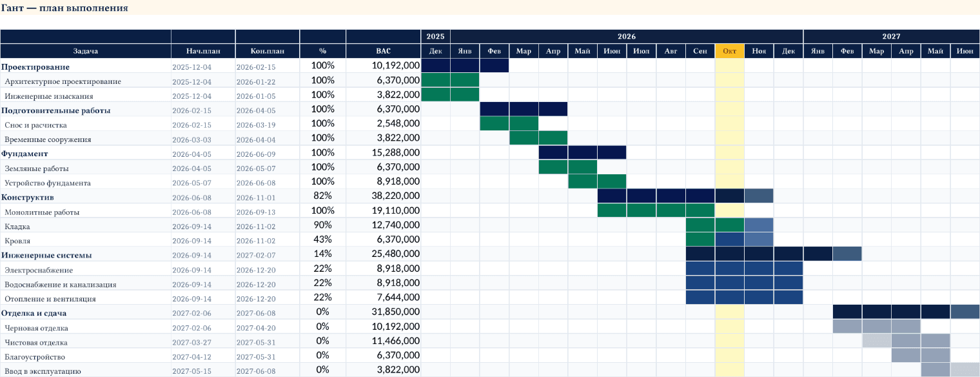The height and width of the screenshot is (377, 980).
Task: Select the "Монолитные работы" task cell
Action: (x=86, y=212)
